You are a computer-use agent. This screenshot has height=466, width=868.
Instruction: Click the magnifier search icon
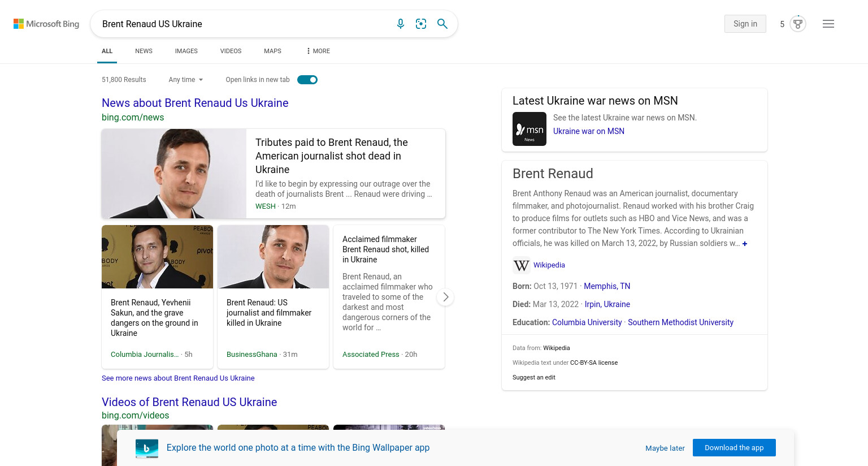[442, 24]
